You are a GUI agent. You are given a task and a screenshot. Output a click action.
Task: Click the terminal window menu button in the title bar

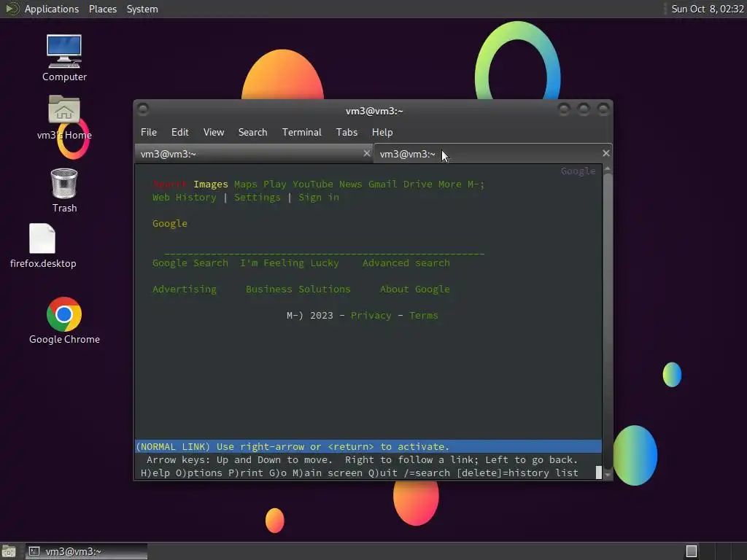click(x=143, y=109)
